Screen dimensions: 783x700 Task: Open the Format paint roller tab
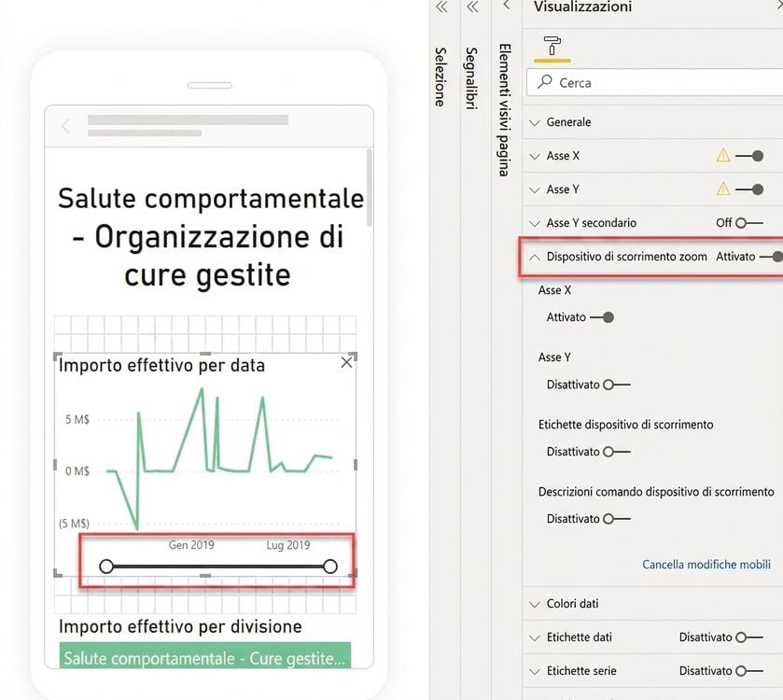point(552,47)
